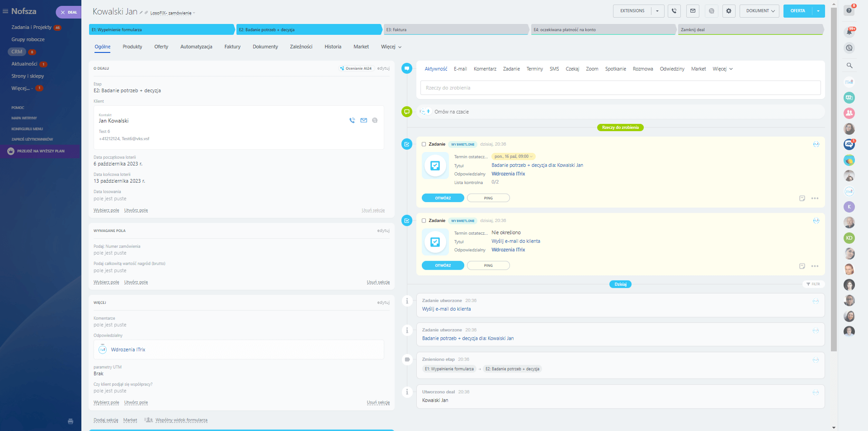This screenshot has height=431, width=868.
Task: Click PING on the 'Wyślij e-mail do klienta' task
Action: [x=488, y=265]
